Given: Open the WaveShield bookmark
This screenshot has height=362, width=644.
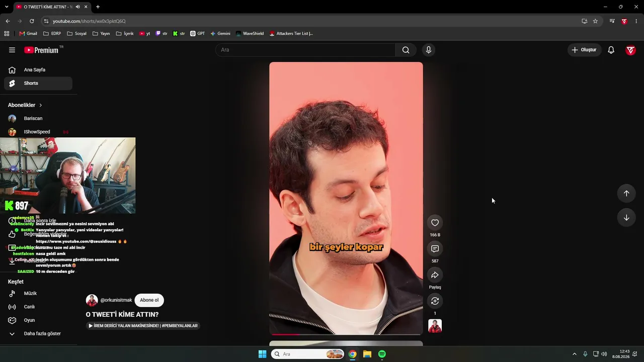Looking at the screenshot, I should tap(250, 34).
